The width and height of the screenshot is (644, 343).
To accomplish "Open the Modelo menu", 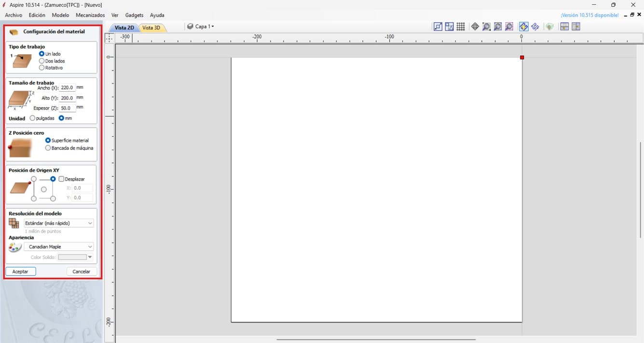I will pyautogui.click(x=60, y=15).
